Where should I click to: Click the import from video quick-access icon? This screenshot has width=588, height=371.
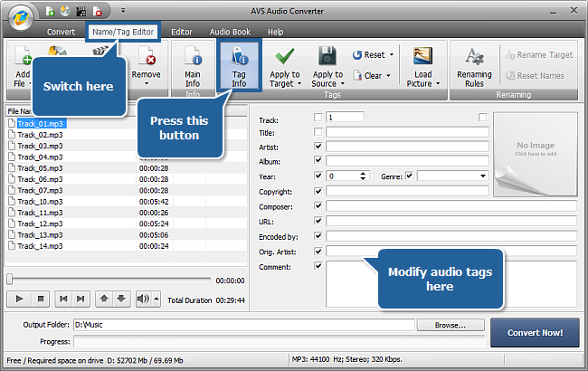click(81, 12)
